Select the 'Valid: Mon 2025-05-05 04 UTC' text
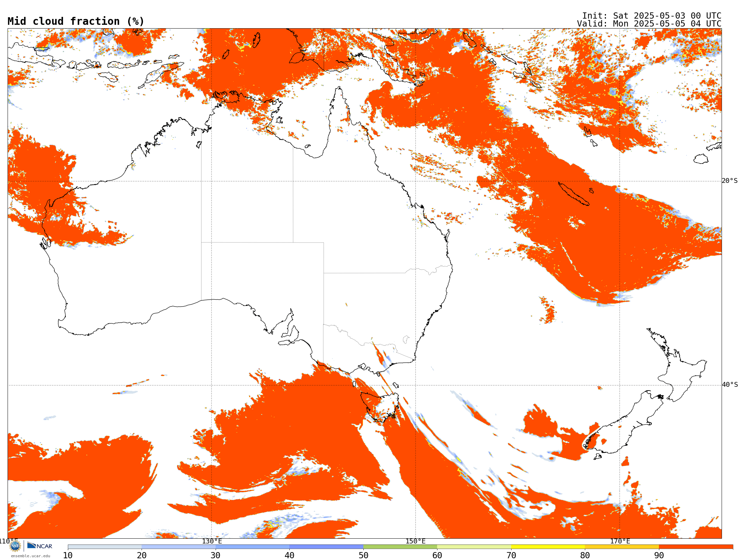744x560 pixels. 649,24
